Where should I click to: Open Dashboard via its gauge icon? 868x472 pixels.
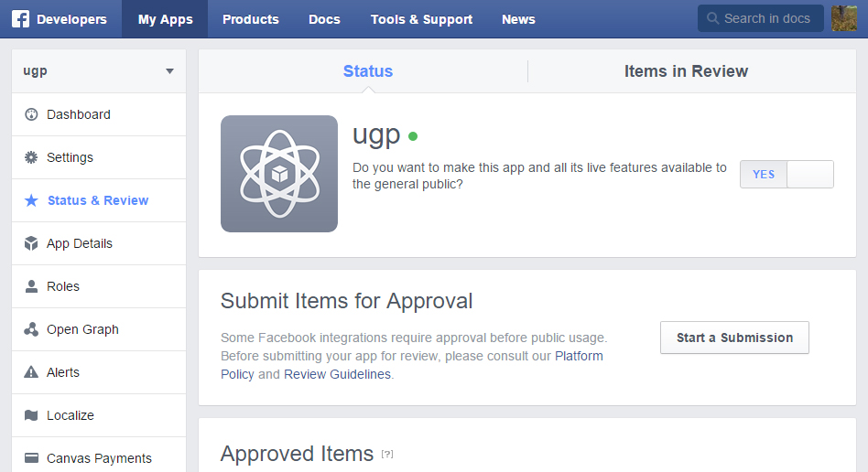(31, 114)
